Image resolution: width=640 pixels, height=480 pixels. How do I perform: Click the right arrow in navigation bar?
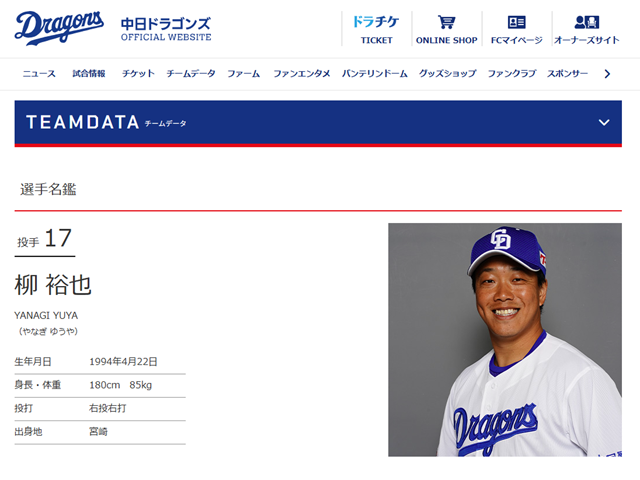(x=607, y=74)
